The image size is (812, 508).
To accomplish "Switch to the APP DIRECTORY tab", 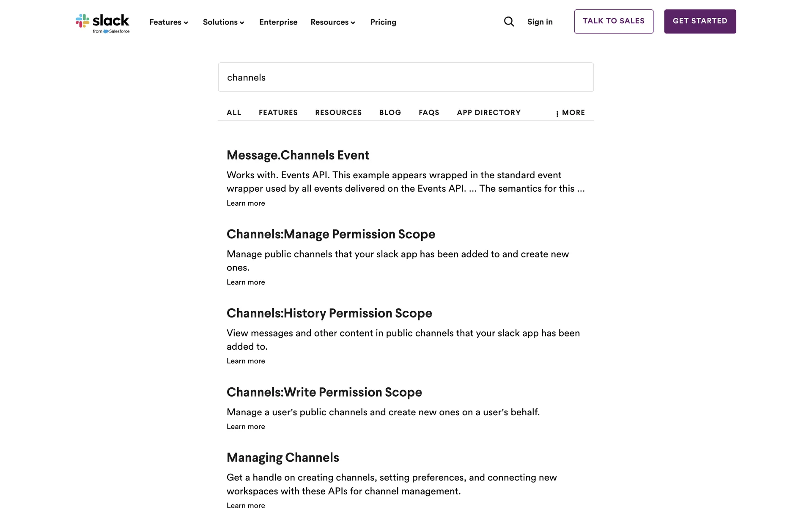I will (x=488, y=113).
